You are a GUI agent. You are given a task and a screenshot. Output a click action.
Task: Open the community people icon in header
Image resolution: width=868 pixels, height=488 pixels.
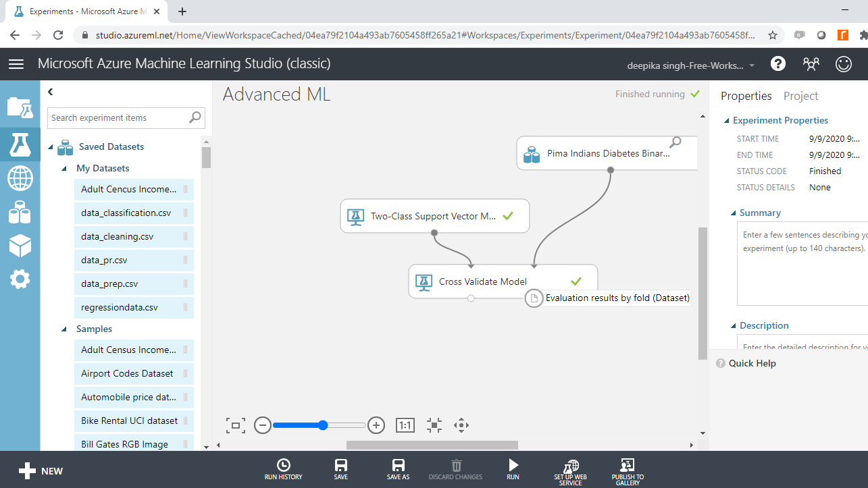point(811,63)
